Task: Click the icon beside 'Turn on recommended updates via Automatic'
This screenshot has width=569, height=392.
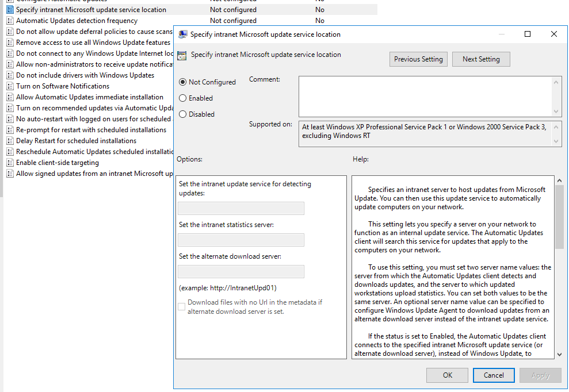Action: coord(10,108)
